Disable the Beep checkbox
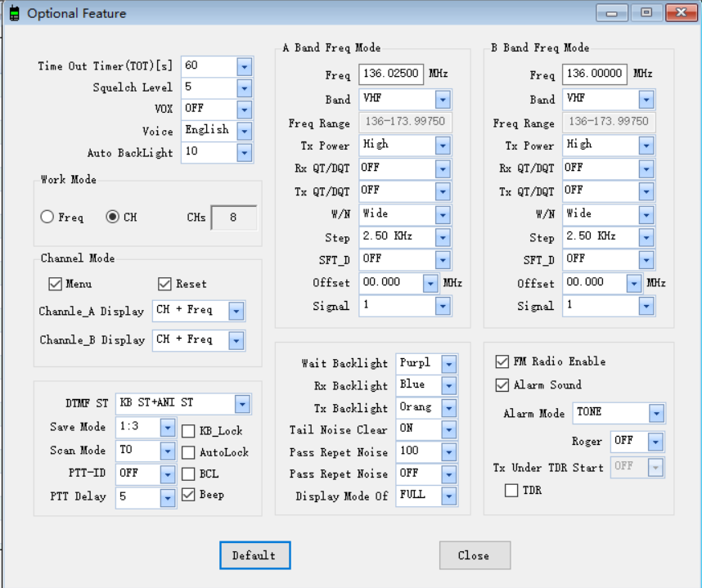 tap(188, 495)
